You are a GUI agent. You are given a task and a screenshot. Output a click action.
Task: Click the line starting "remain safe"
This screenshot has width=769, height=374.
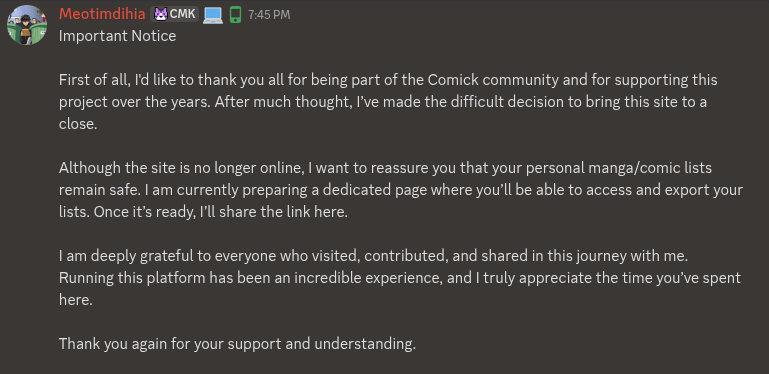pyautogui.click(x=401, y=190)
